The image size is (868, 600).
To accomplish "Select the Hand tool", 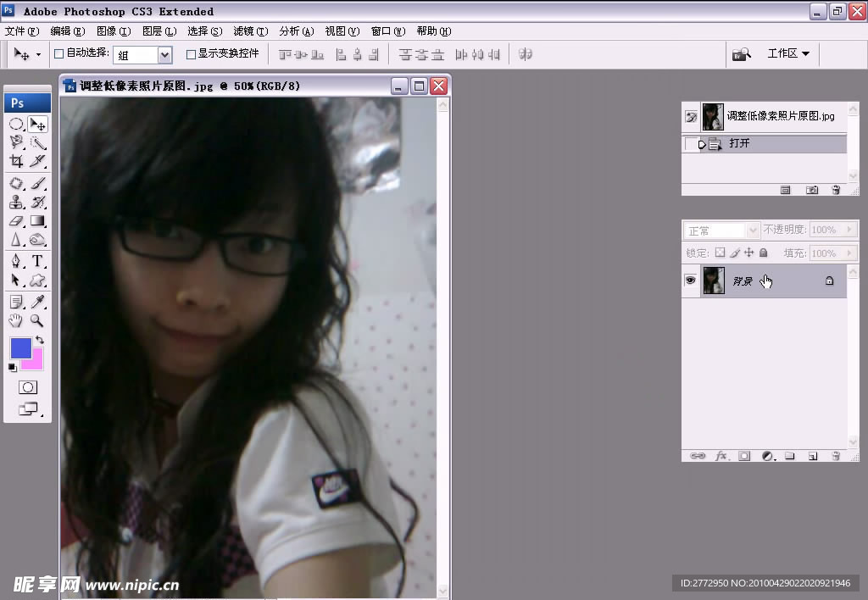I will [16, 320].
